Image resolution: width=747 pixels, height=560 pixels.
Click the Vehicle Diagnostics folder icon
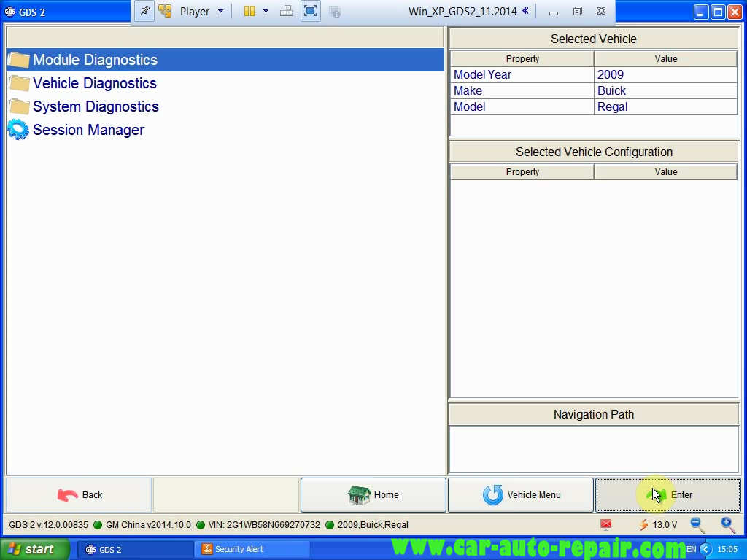[18, 83]
